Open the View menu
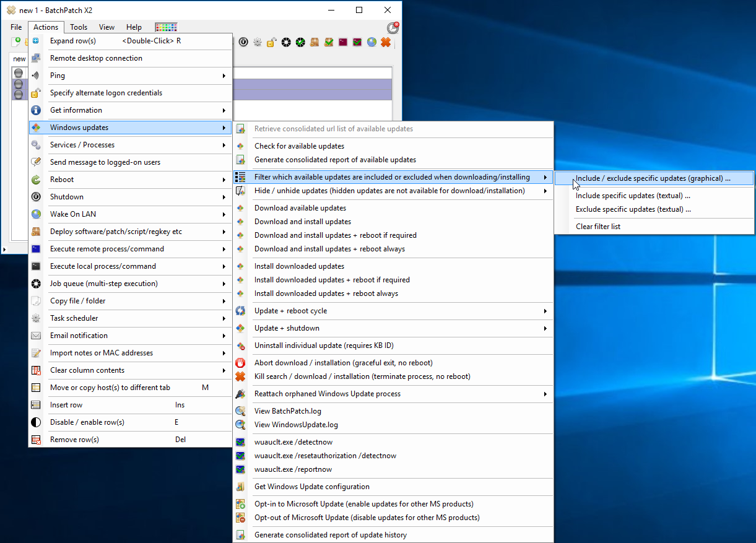 [x=107, y=27]
